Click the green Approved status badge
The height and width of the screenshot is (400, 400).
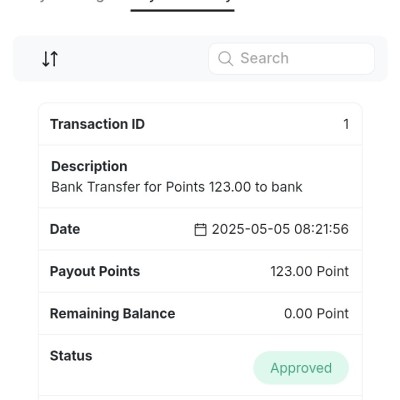point(301,368)
